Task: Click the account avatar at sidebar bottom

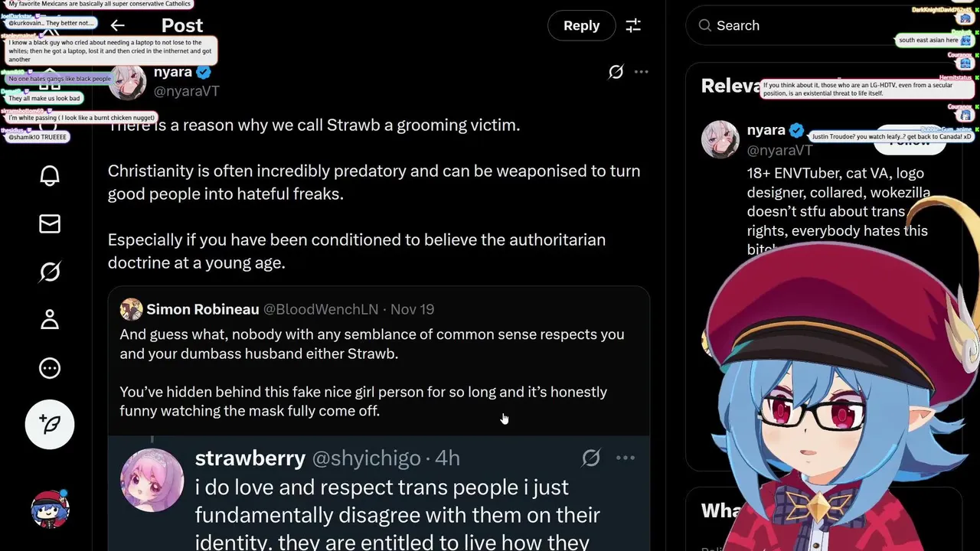Action: click(x=50, y=509)
